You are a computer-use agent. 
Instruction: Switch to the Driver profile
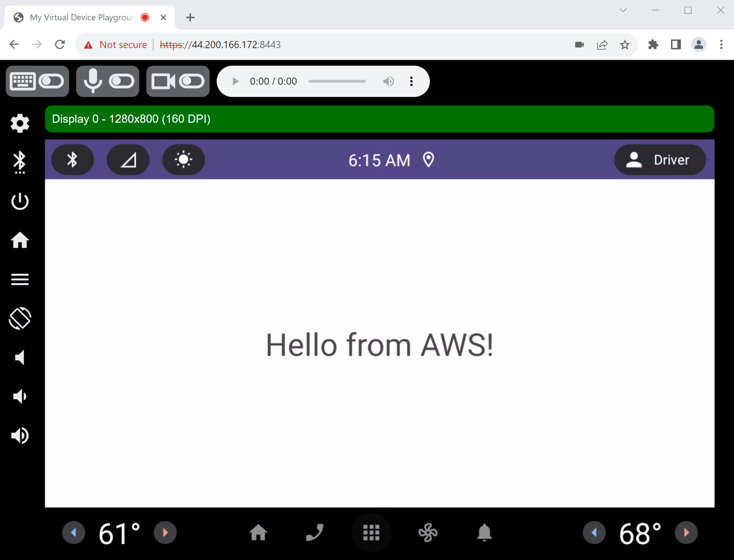click(660, 159)
